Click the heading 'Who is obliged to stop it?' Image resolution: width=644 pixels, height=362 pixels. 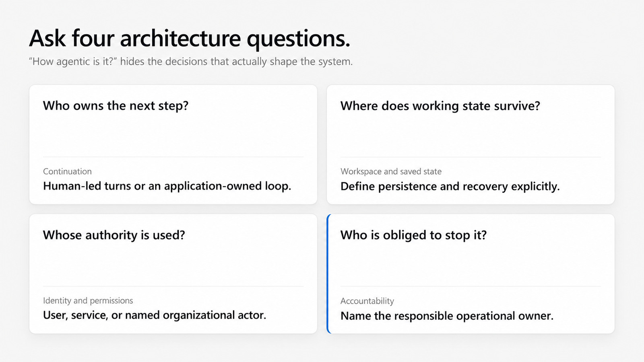click(413, 235)
